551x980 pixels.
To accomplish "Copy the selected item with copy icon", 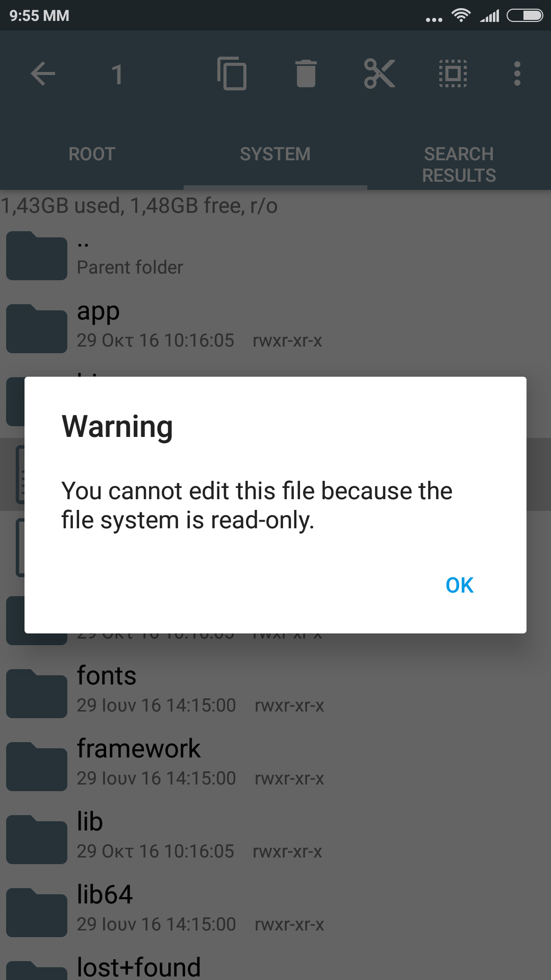I will click(x=232, y=73).
